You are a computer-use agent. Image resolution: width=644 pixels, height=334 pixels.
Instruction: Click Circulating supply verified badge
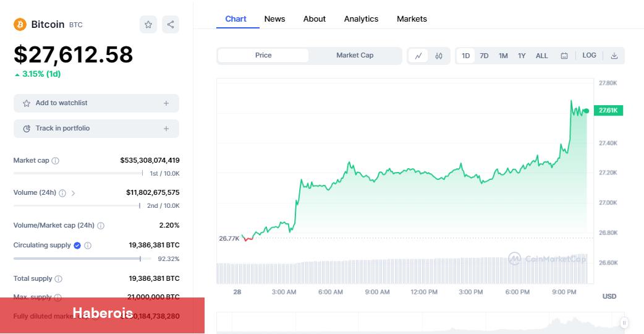pyautogui.click(x=77, y=246)
